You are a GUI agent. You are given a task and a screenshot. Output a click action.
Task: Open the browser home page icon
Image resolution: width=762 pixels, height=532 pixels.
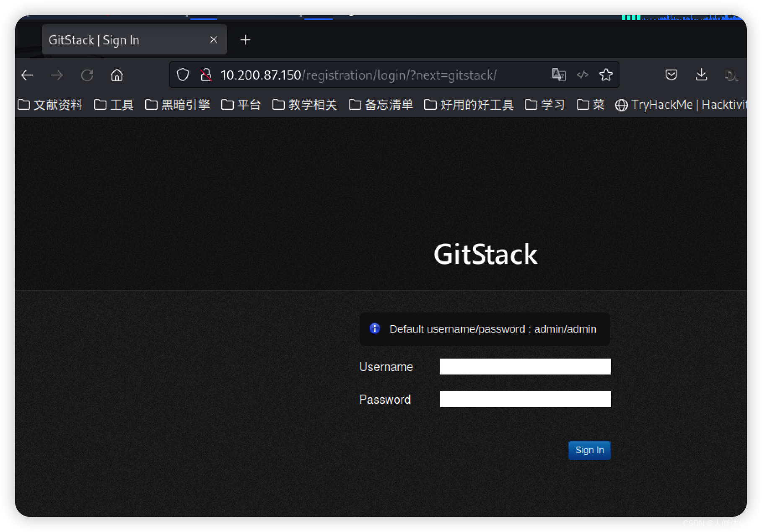(x=117, y=75)
